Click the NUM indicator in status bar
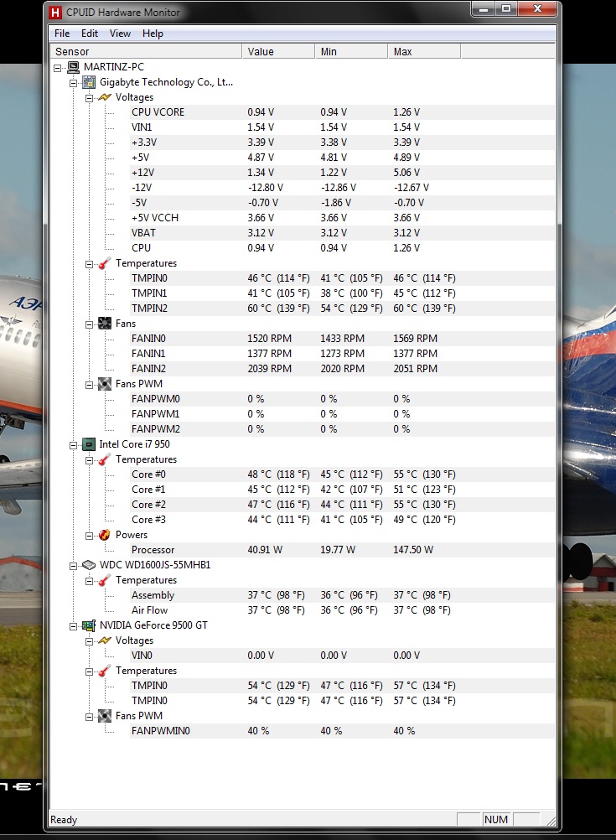The image size is (616, 840). (x=496, y=820)
